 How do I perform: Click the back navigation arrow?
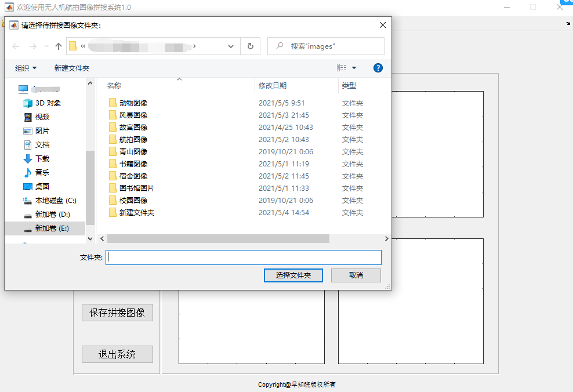[x=16, y=46]
